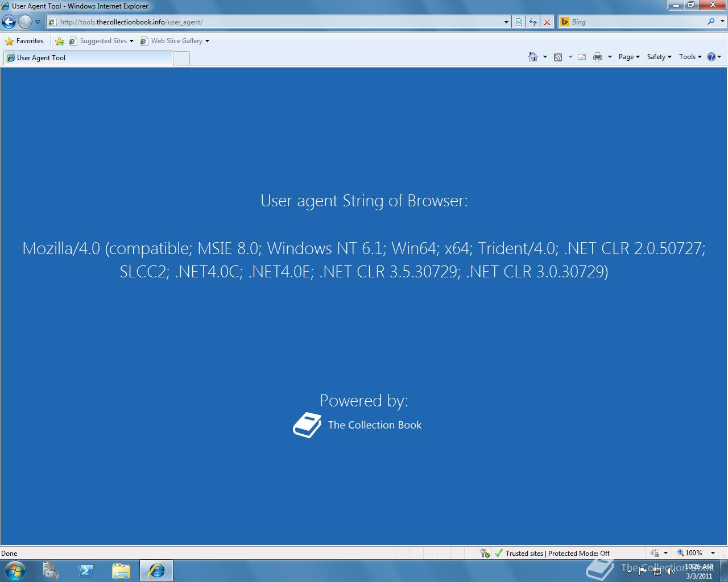
Task: Click the status bar privacy lock icon
Action: click(x=655, y=553)
